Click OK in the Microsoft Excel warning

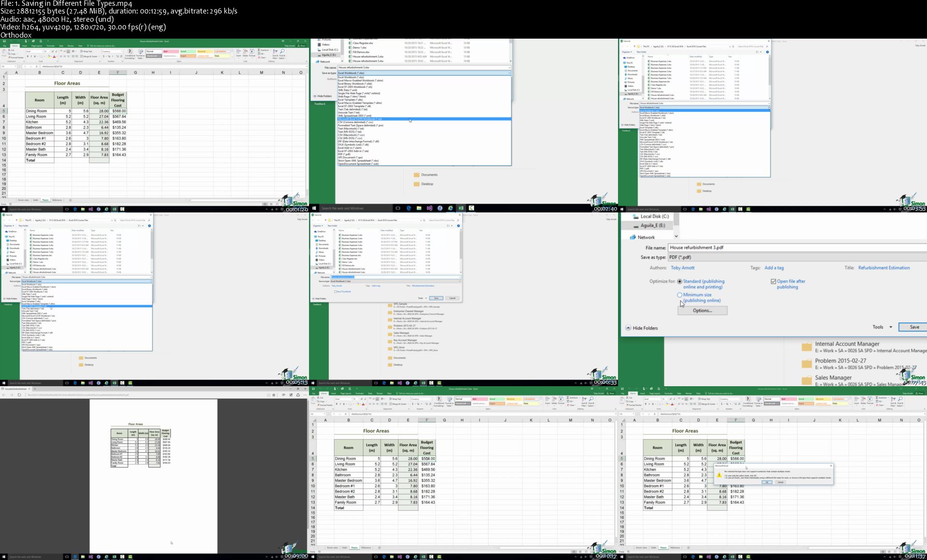click(x=767, y=482)
